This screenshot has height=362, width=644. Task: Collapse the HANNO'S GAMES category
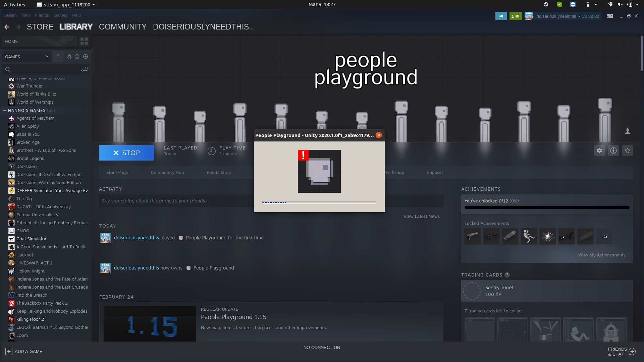tap(5, 110)
